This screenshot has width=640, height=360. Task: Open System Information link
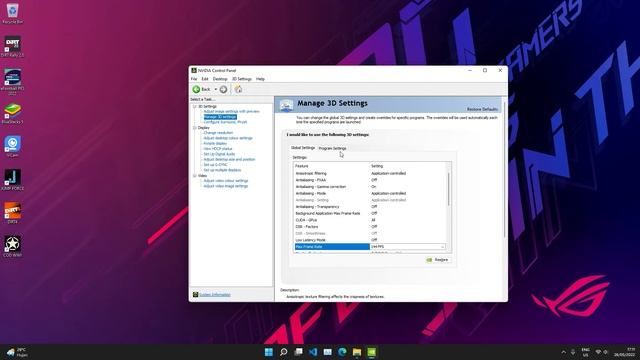point(215,295)
